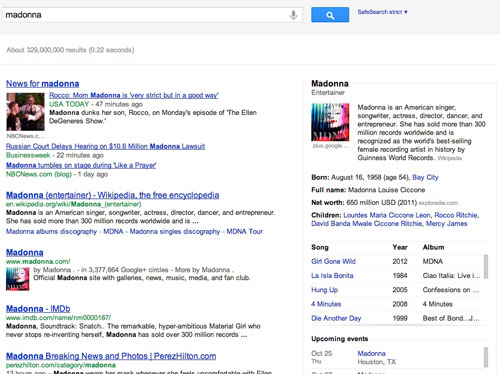Click the MDNA album image in the knowledge panel

(330, 122)
